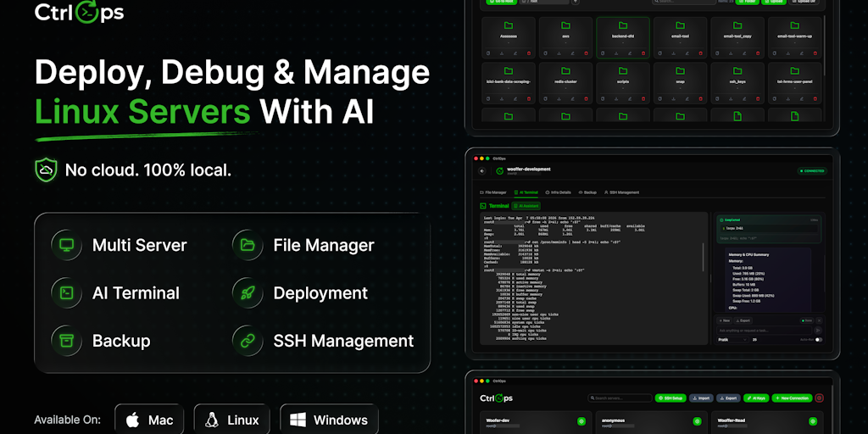Viewport: 868px width, 434px height.
Task: Click the no-cloud shield icon
Action: pyautogui.click(x=46, y=170)
